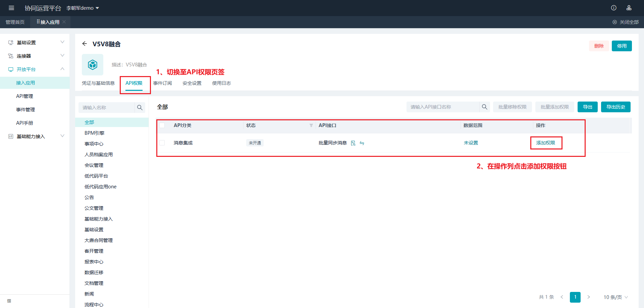Check the 消息集成 row checkbox

pos(162,143)
